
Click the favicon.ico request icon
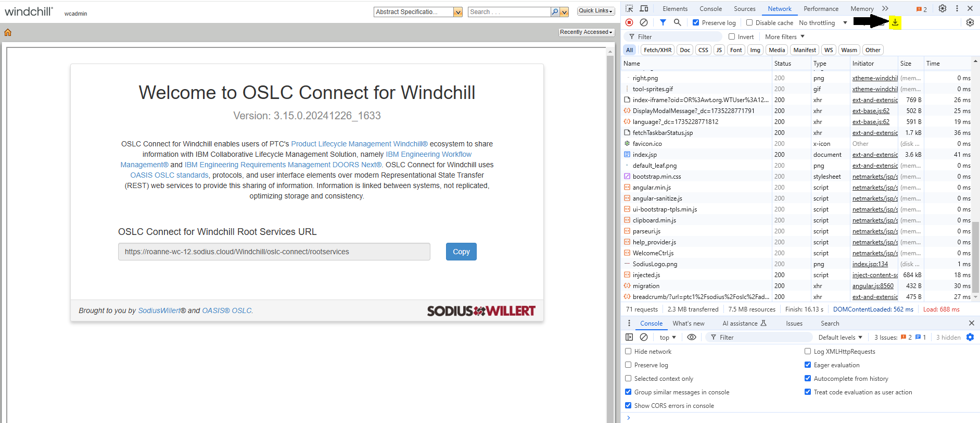[627, 143]
